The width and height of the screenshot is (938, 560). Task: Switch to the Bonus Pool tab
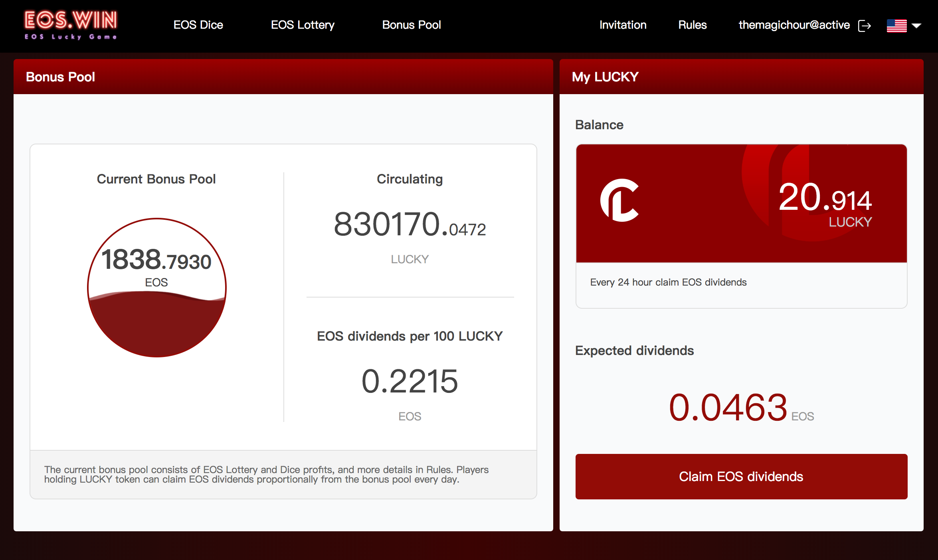[x=412, y=25]
